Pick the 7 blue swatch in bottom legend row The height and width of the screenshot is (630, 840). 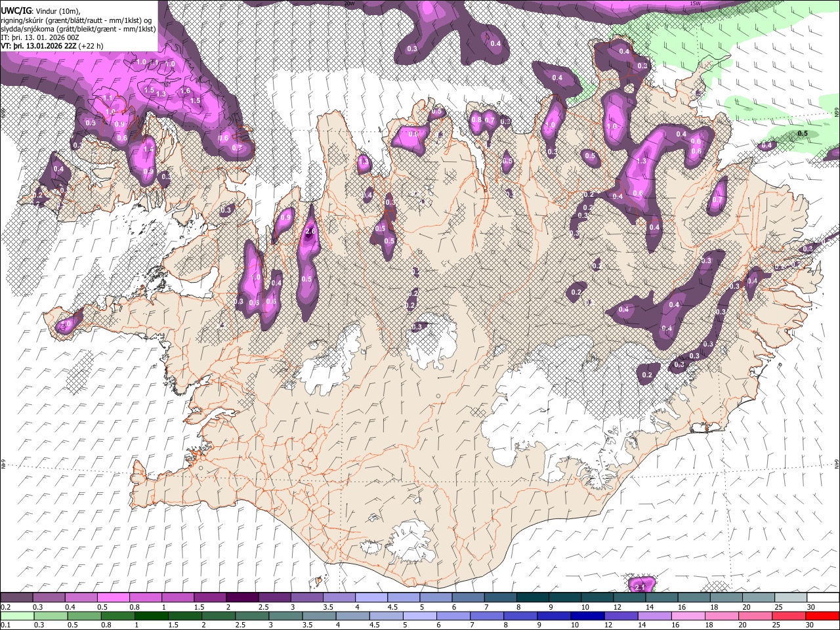coord(487,616)
